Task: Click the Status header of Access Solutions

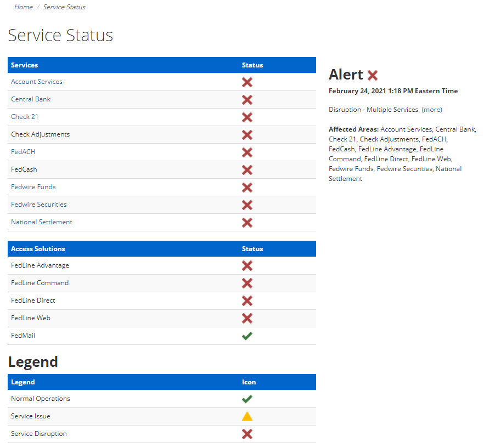Action: click(x=252, y=249)
